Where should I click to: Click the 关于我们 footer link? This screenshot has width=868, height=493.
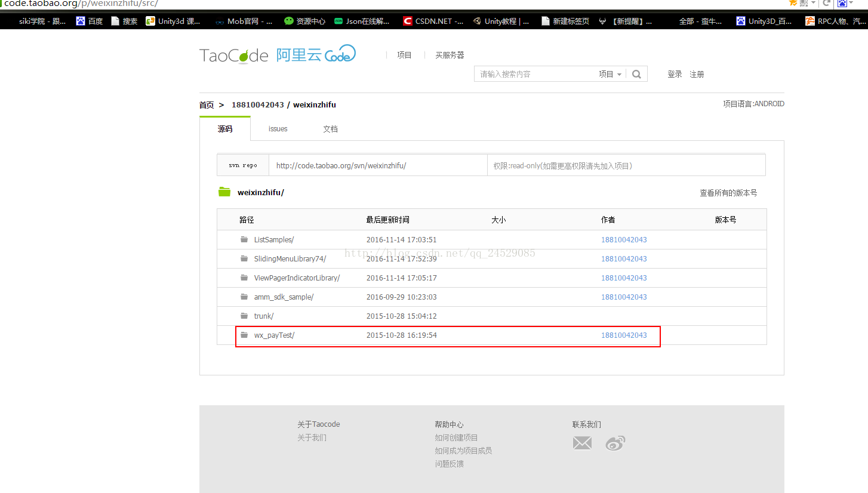pyautogui.click(x=312, y=437)
